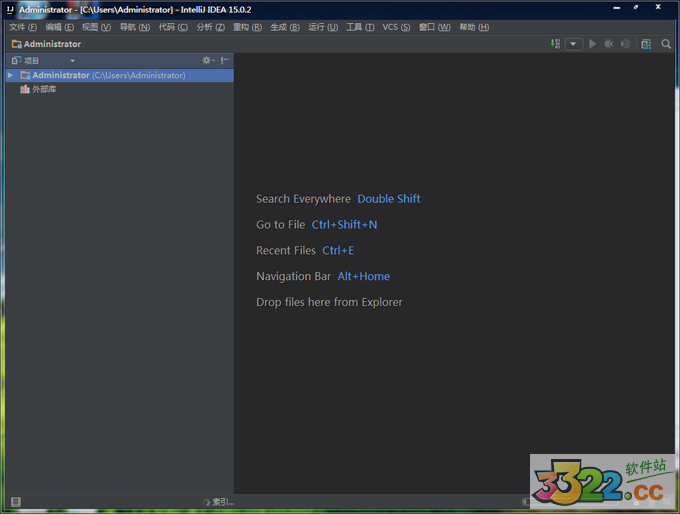The height and width of the screenshot is (514, 680).
Task: Click the Run with Coverage icon
Action: tap(625, 44)
